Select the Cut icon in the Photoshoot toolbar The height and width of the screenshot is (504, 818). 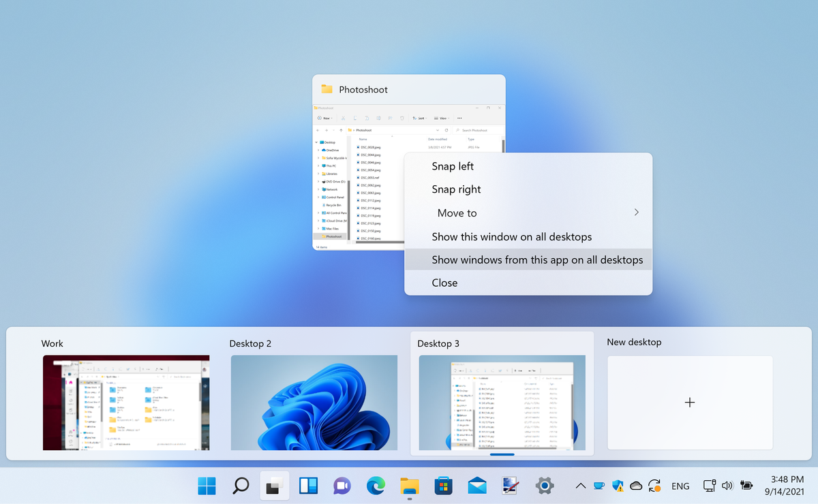coord(343,118)
